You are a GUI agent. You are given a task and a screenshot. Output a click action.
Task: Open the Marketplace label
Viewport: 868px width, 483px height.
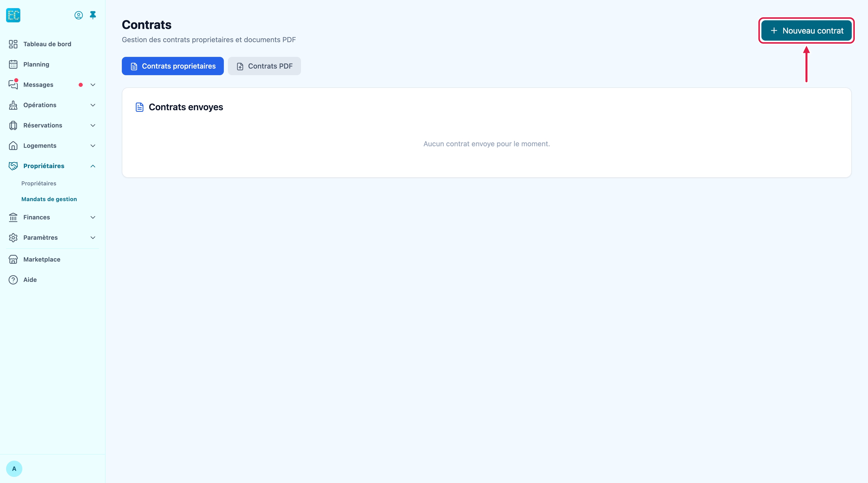tap(42, 260)
